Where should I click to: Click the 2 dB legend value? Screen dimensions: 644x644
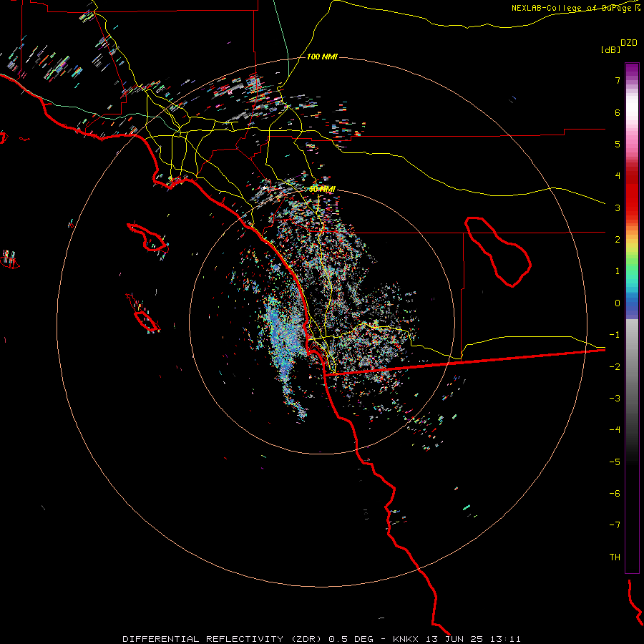(618, 240)
